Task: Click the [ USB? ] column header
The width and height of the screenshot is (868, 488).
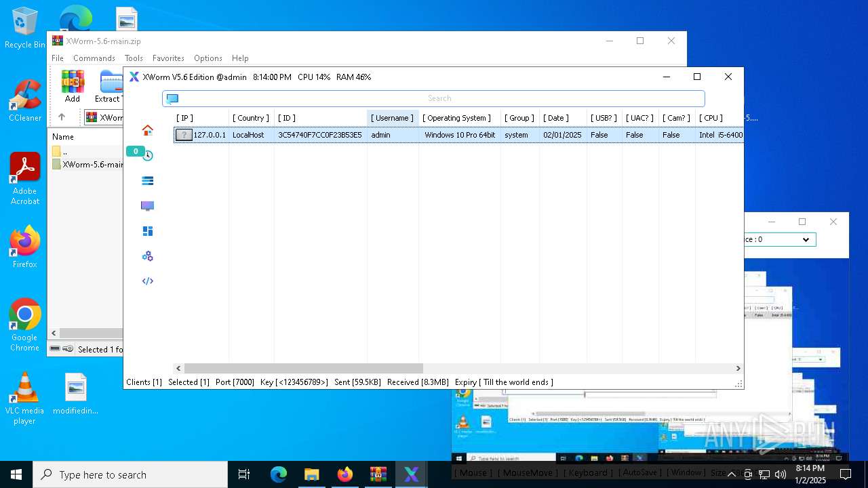Action: 604,118
